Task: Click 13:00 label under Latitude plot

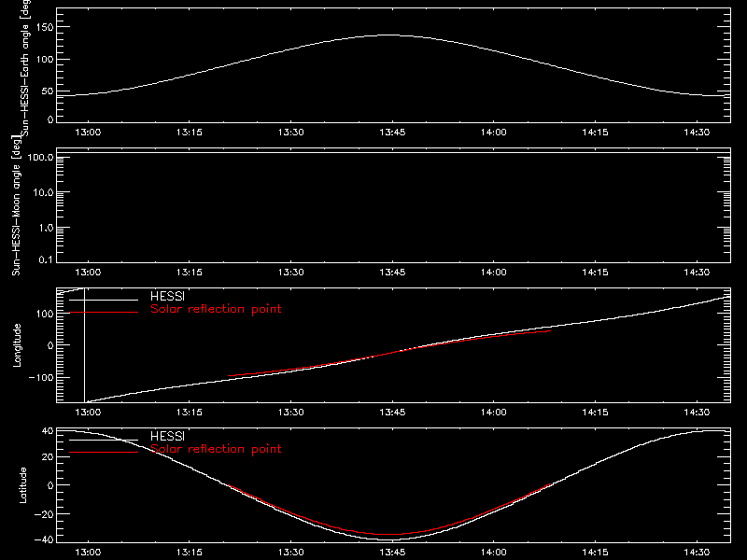Action: pos(88,552)
